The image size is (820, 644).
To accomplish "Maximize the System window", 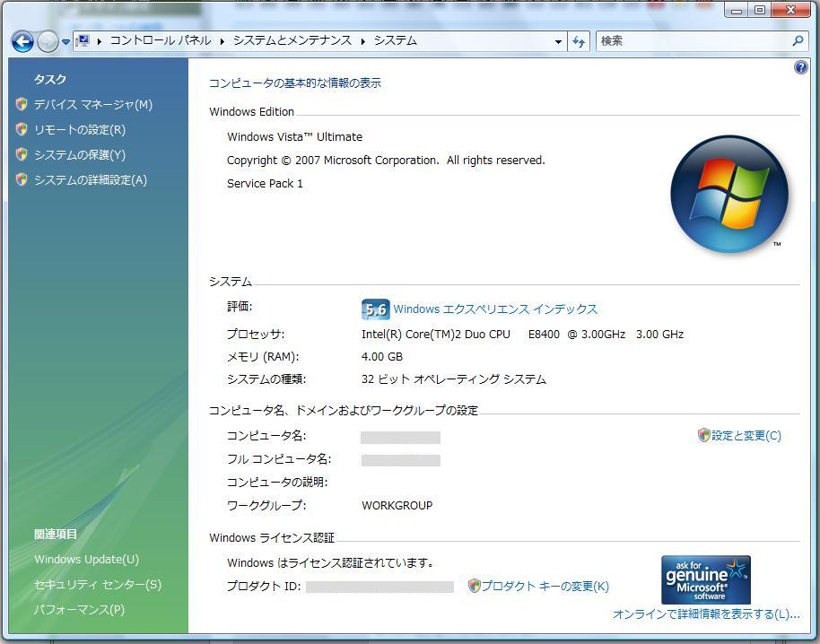I will pyautogui.click(x=760, y=9).
